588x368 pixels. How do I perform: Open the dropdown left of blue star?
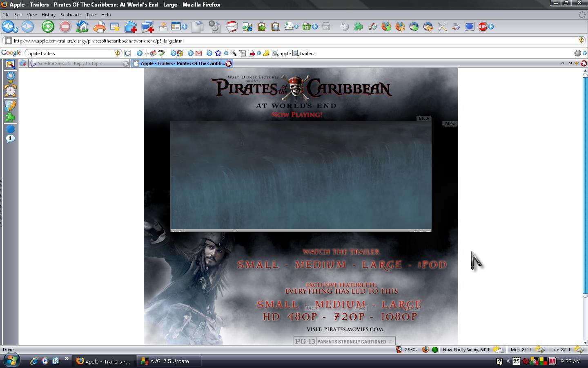point(209,53)
